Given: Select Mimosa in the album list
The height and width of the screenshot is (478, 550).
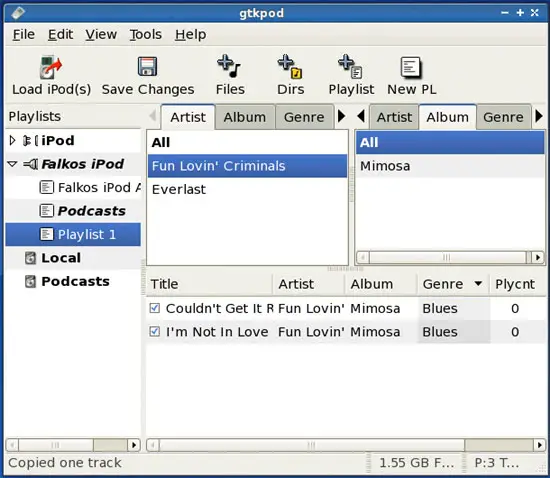Looking at the screenshot, I should (450, 166).
